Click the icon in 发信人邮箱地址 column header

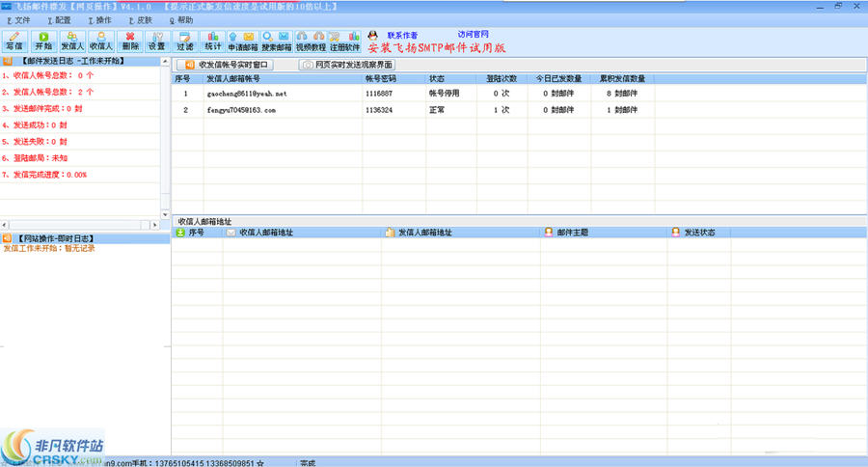(391, 233)
